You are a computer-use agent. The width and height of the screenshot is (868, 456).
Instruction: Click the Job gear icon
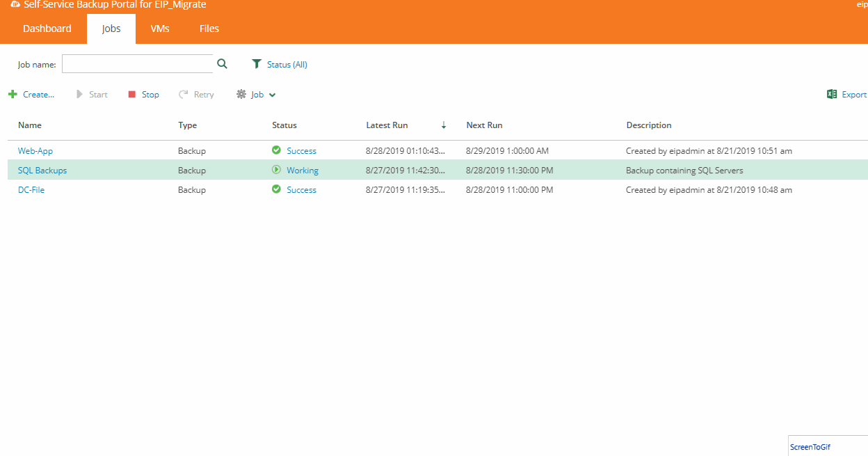point(241,94)
